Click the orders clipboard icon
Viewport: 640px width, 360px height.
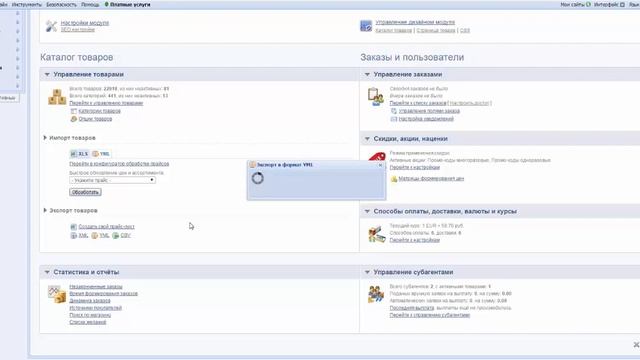376,97
